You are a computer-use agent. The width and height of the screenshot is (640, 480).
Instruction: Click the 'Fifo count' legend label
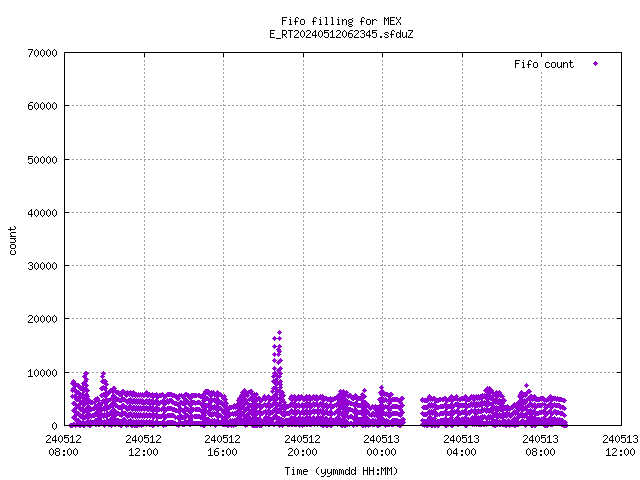tap(544, 64)
